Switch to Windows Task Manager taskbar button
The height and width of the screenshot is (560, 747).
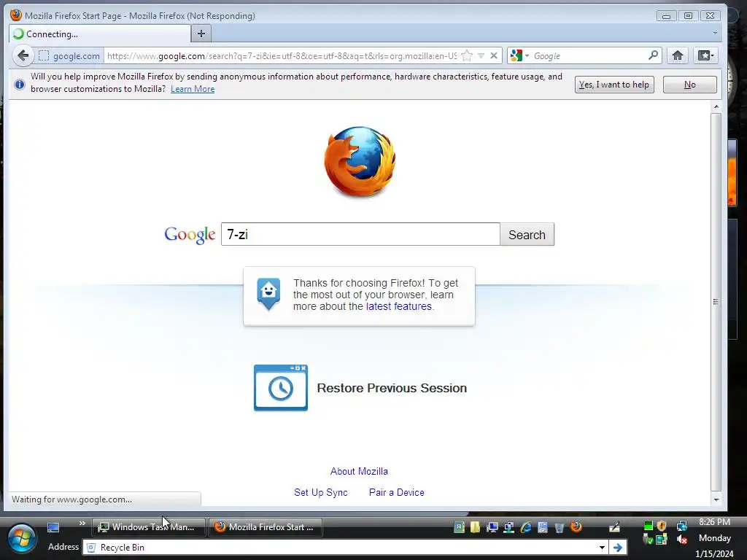148,527
